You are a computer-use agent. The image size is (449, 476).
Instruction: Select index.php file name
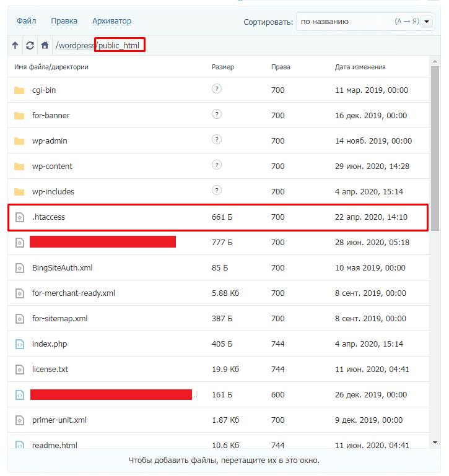(x=50, y=344)
